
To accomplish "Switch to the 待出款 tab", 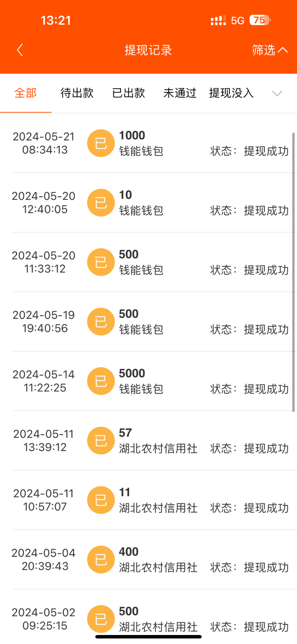I will click(x=77, y=93).
